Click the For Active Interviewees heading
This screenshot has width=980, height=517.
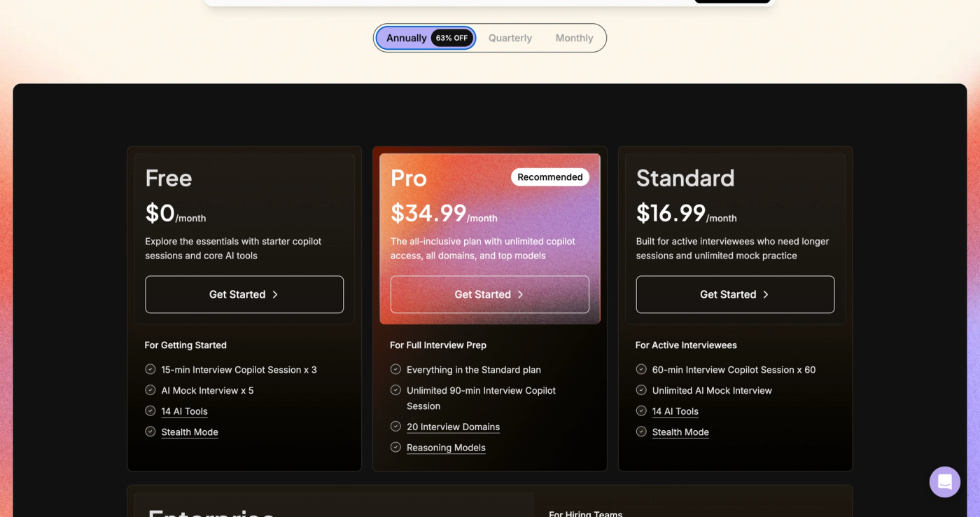686,345
